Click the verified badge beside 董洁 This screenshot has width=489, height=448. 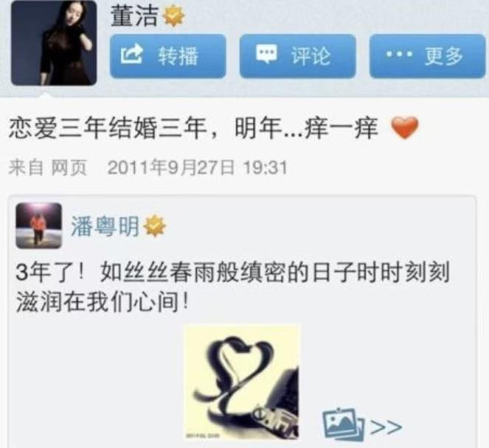tap(174, 16)
